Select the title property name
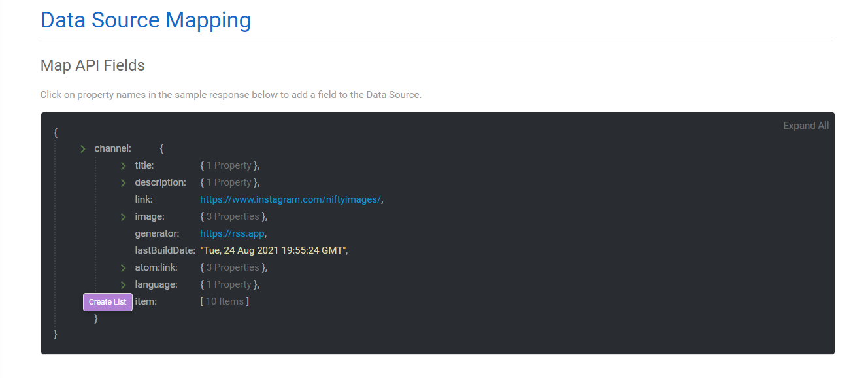Viewport: 868px width, 378px height. [144, 166]
